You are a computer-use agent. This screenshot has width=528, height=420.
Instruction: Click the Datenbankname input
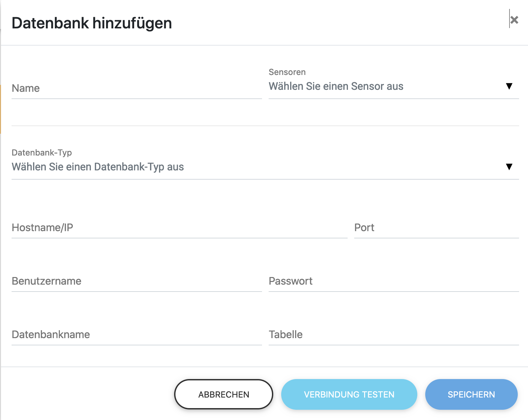point(136,334)
